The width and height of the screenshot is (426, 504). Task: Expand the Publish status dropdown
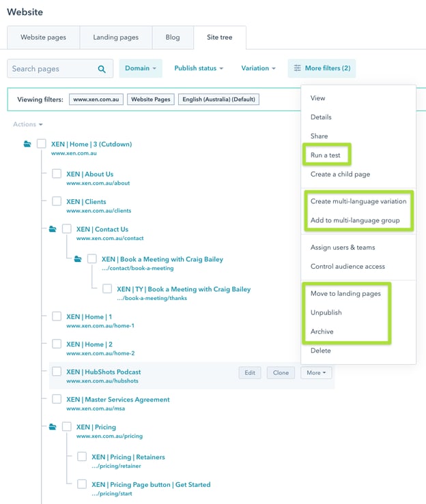[x=199, y=68]
